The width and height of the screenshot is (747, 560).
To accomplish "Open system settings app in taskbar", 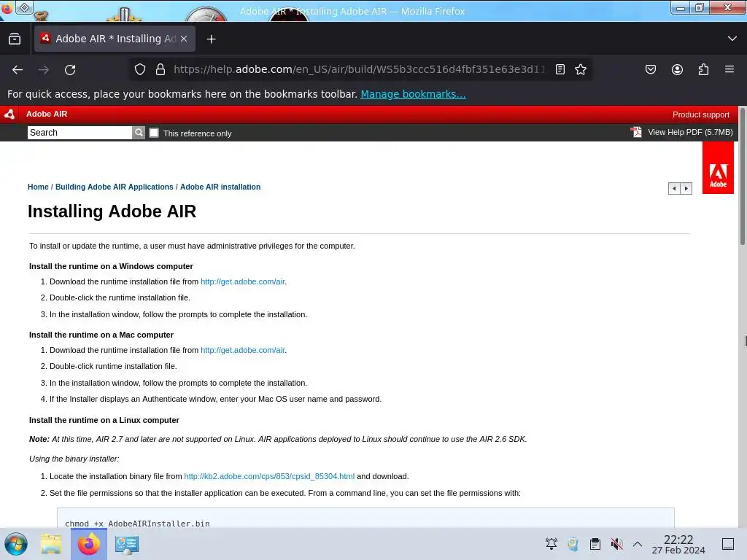I will click(x=127, y=544).
